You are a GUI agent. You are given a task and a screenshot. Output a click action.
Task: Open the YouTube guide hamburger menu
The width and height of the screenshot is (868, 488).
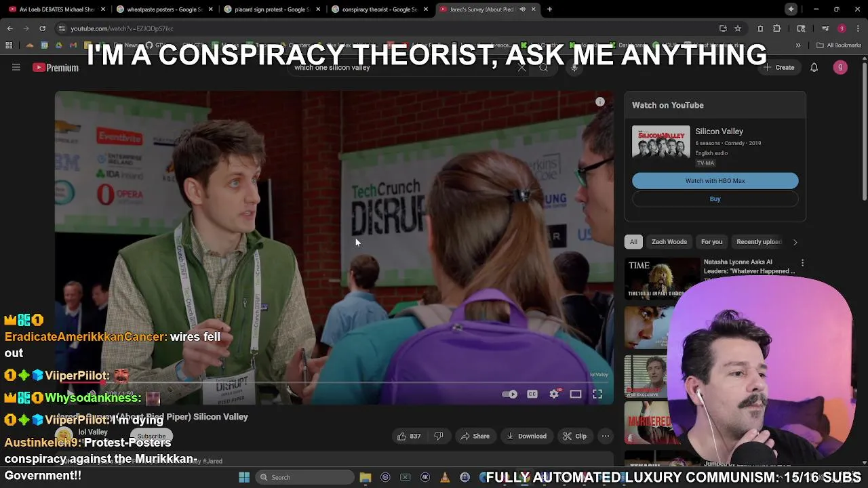tap(16, 67)
